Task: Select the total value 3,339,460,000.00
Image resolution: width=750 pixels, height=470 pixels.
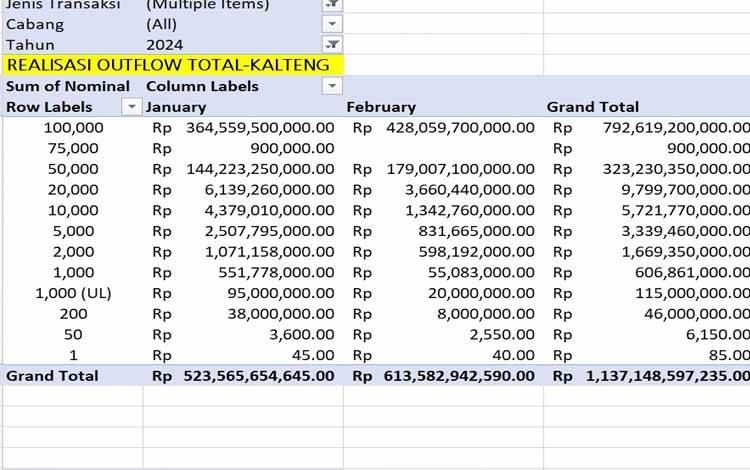Action: click(x=685, y=231)
